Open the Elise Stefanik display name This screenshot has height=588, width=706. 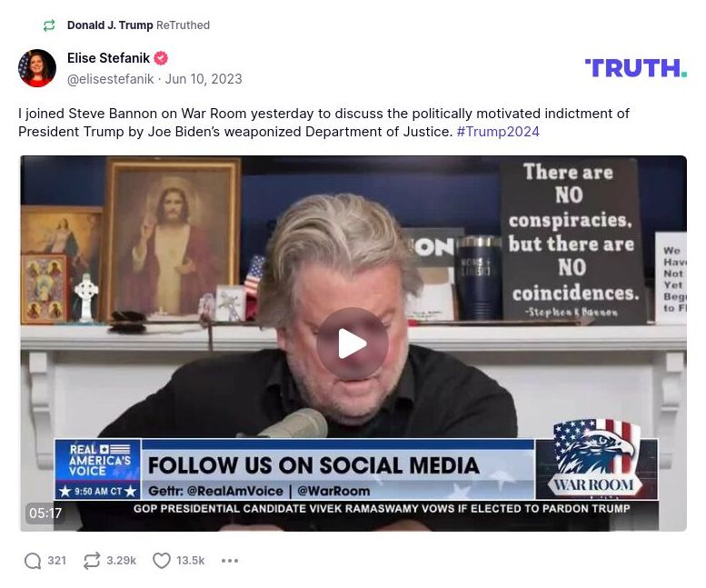(x=108, y=58)
